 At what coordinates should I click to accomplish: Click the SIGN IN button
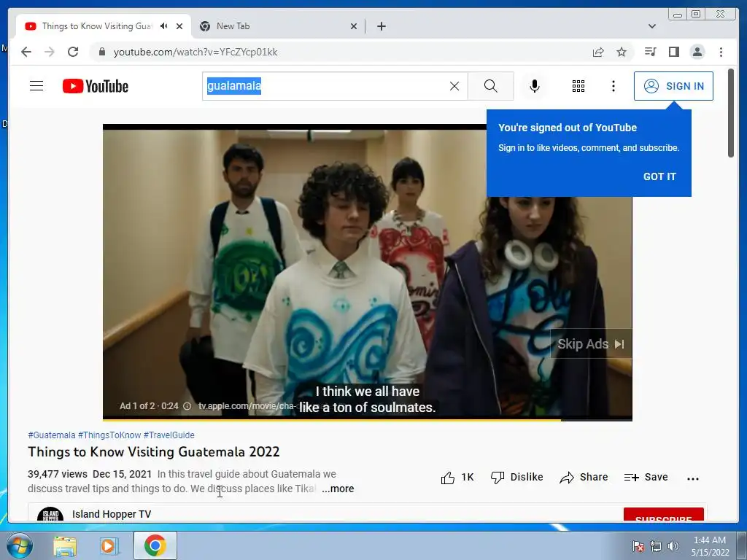click(673, 86)
